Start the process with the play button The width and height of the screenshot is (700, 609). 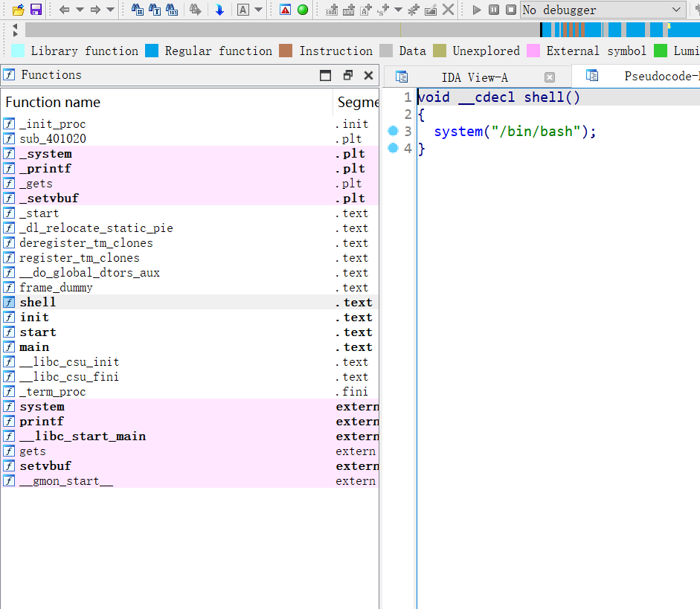click(477, 10)
